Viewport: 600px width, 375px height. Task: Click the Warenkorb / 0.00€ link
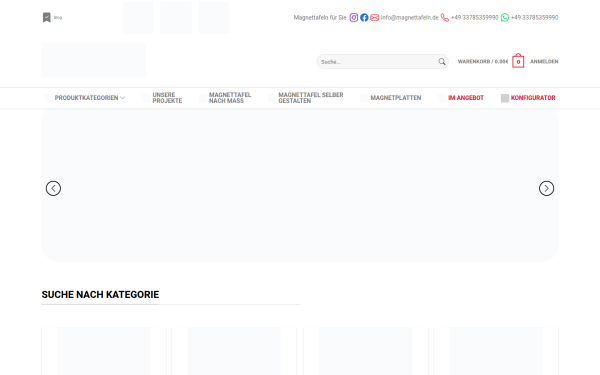[483, 62]
